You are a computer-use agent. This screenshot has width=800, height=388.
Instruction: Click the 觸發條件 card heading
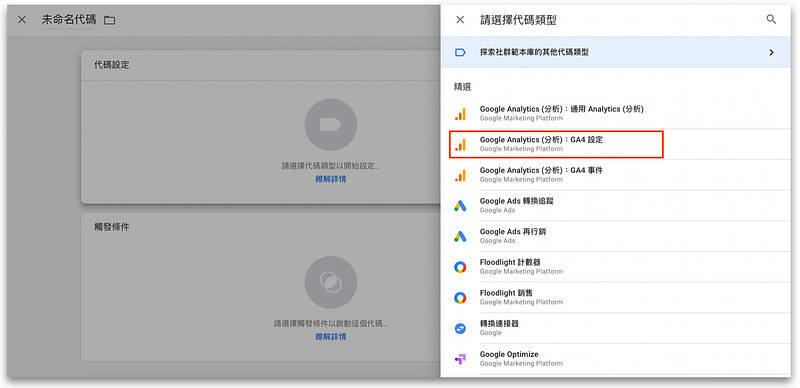pyautogui.click(x=112, y=227)
